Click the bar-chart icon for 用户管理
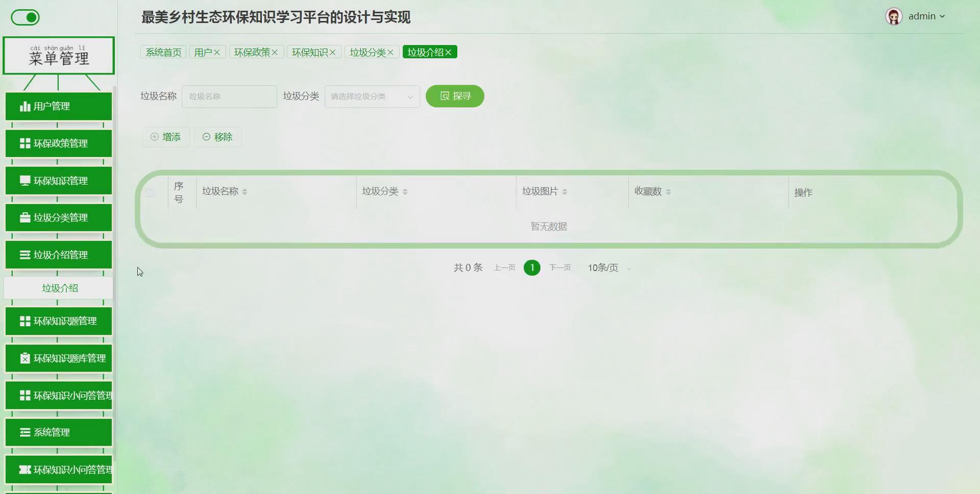The image size is (980, 494). [25, 106]
